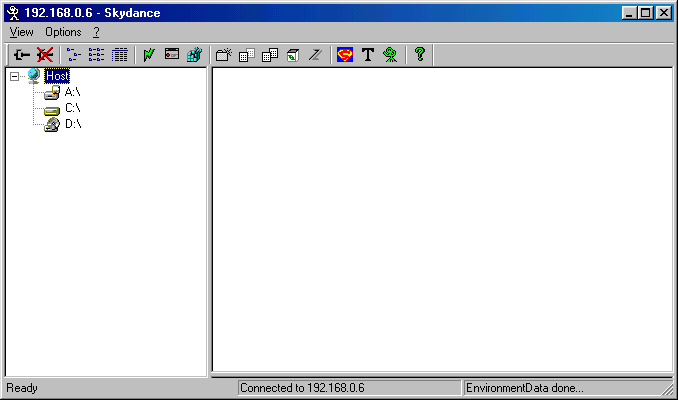This screenshot has width=678, height=400.
Task: Click the new folder toolbar icon
Action: pyautogui.click(x=223, y=55)
